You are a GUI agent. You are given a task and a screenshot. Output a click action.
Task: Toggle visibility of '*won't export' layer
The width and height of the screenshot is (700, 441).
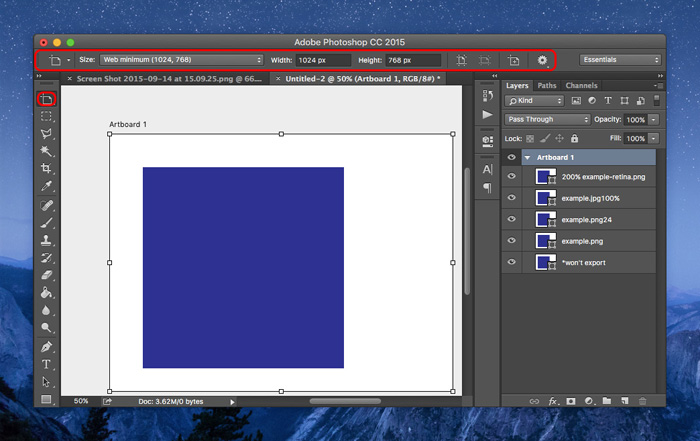511,262
